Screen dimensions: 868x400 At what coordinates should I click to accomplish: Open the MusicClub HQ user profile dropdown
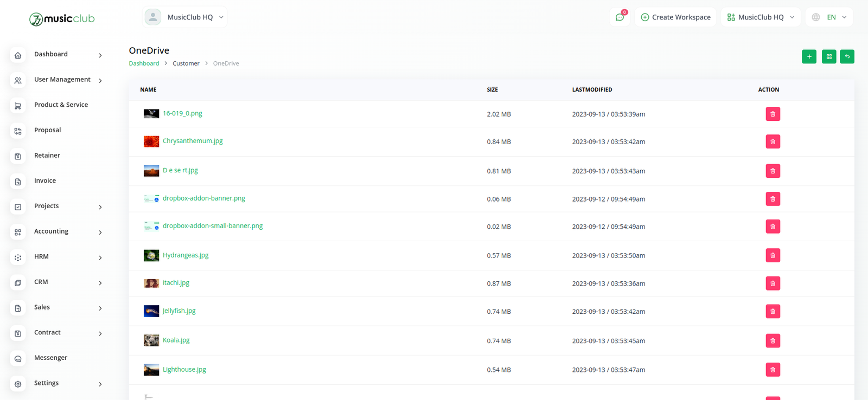point(184,17)
